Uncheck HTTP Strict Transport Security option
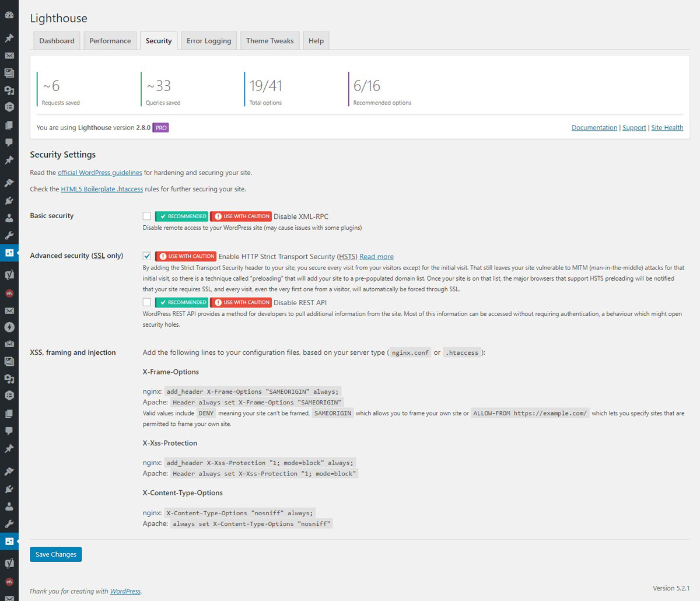This screenshot has height=601, width=700. pos(147,256)
